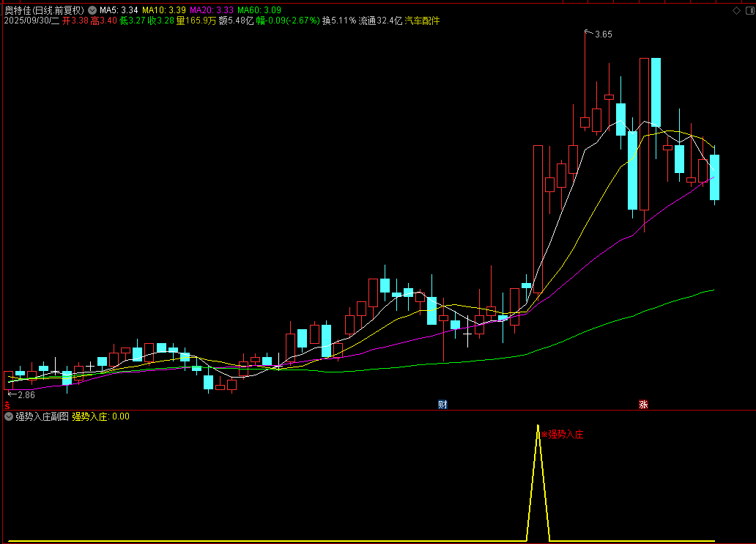Image resolution: width=756 pixels, height=544 pixels.
Task: Click the 强势入庄副图 sub-chart title
Action: [42, 416]
